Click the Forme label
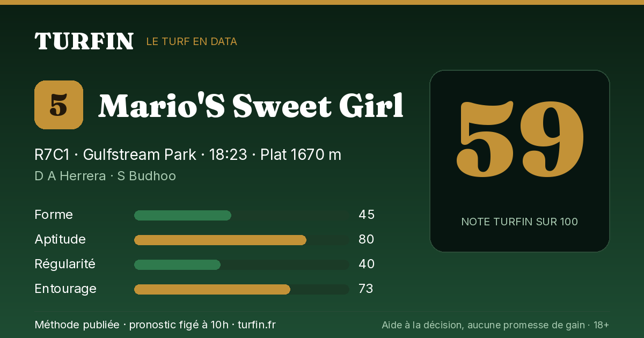Image resolution: width=644 pixels, height=338 pixels. (x=54, y=215)
